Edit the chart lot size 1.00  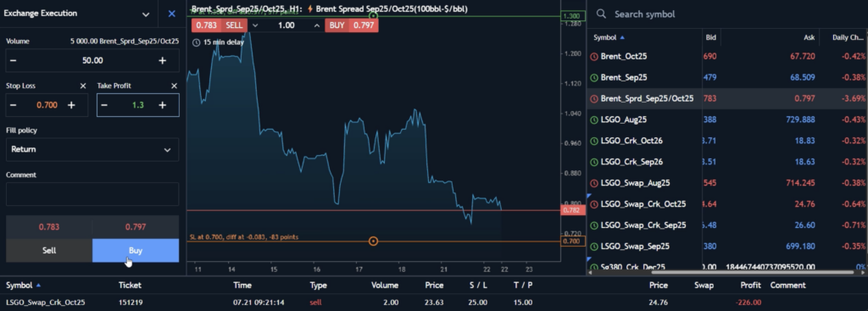click(287, 25)
